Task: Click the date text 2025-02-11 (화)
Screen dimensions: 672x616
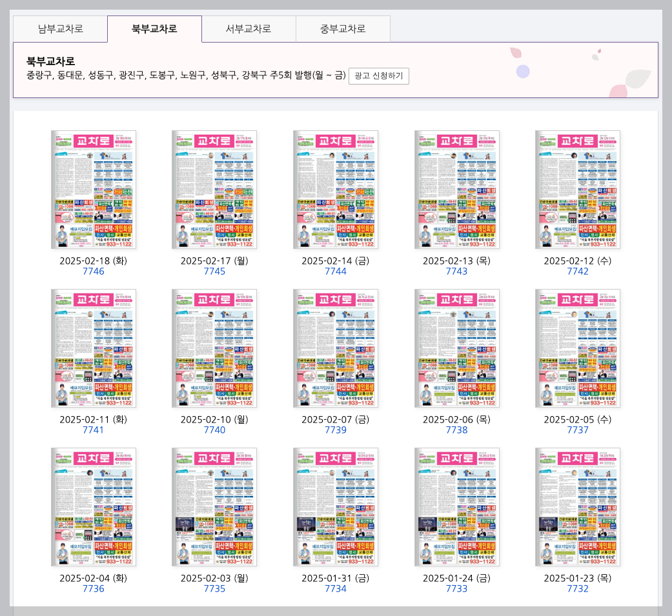Action: tap(94, 419)
